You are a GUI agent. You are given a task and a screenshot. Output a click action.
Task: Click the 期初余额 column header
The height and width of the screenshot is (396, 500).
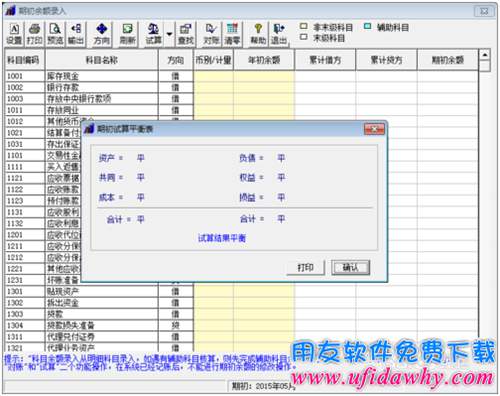448,60
